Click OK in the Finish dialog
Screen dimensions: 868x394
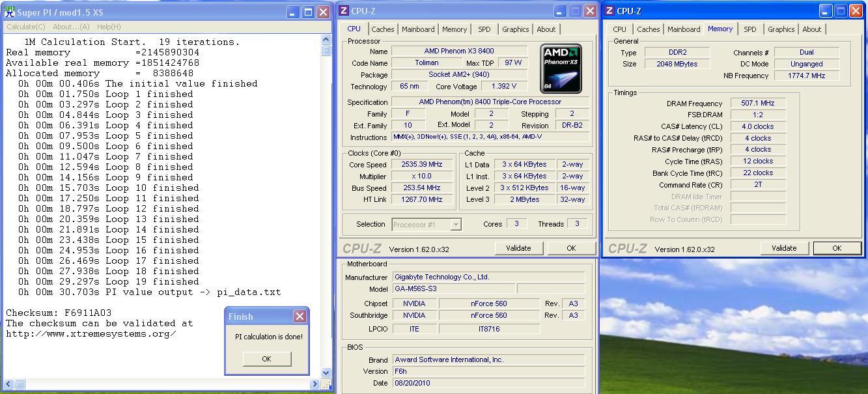pyautogui.click(x=266, y=359)
